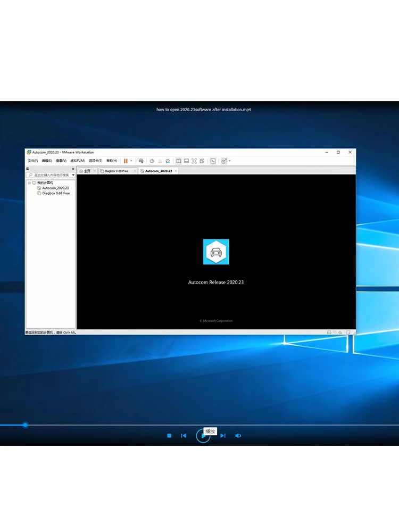The height and width of the screenshot is (532, 399).
Task: Skip to the previous video
Action: click(184, 436)
